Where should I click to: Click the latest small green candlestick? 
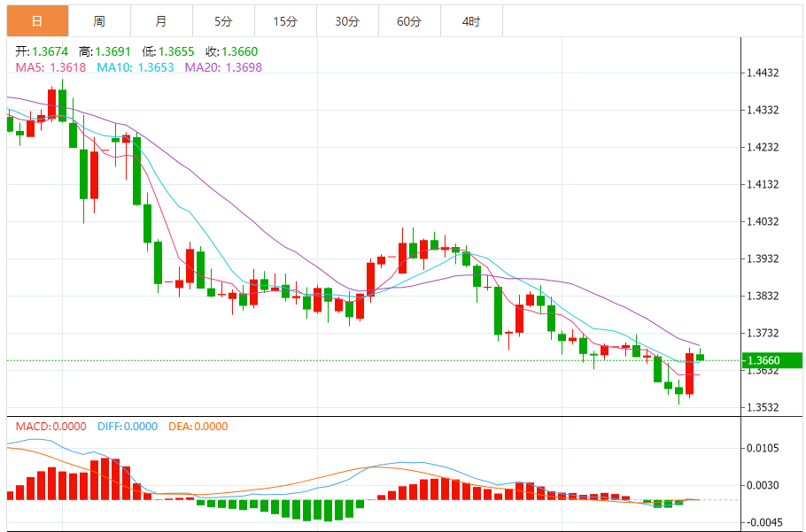(x=700, y=357)
